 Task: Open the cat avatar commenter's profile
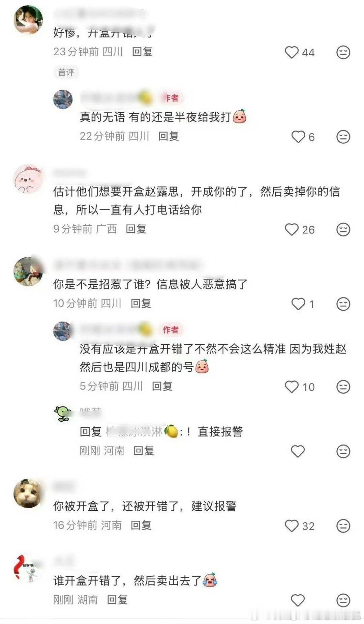[x=28, y=493]
